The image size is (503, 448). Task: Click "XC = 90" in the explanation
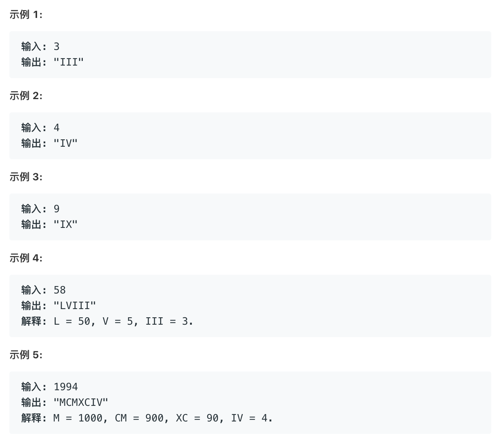pos(198,418)
